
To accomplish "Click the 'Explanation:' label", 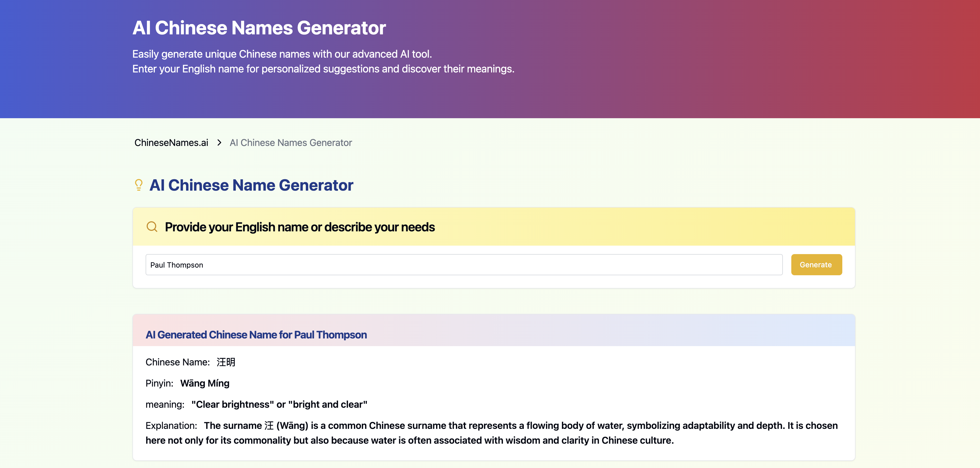I will coord(171,426).
